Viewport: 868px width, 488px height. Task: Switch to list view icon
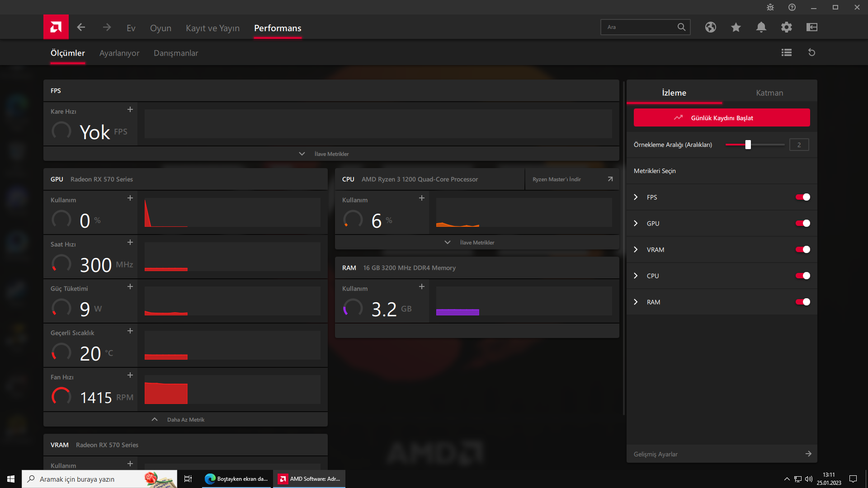(x=786, y=52)
